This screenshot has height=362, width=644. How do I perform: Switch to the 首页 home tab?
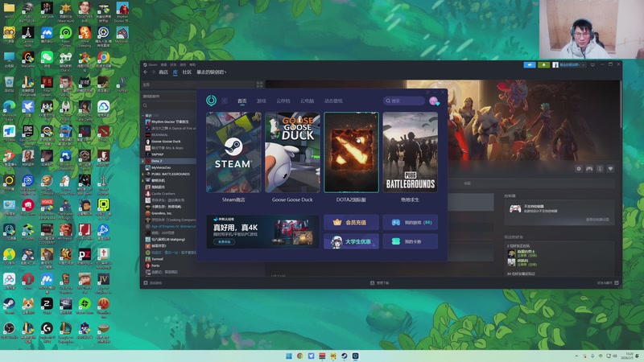(242, 101)
